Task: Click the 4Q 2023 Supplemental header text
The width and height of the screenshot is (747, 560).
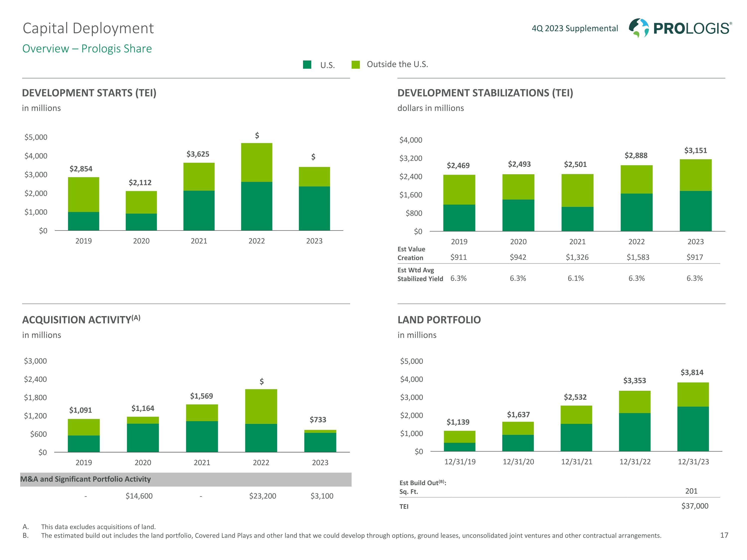Action: (575, 28)
